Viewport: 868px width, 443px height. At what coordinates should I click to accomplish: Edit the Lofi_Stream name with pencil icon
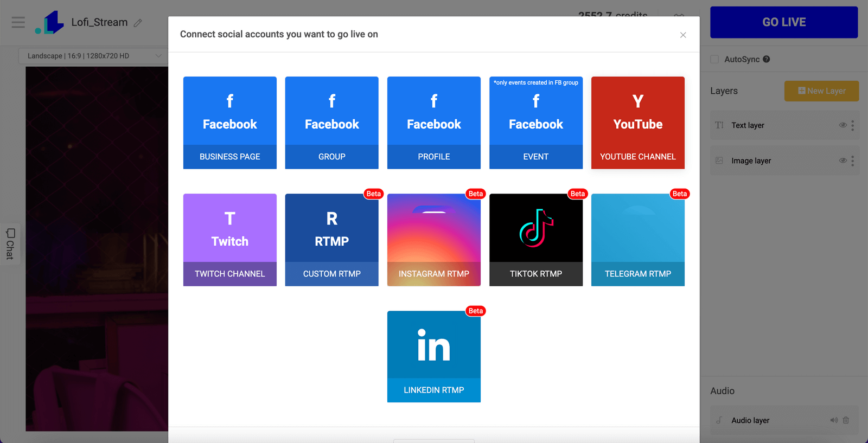138,23
